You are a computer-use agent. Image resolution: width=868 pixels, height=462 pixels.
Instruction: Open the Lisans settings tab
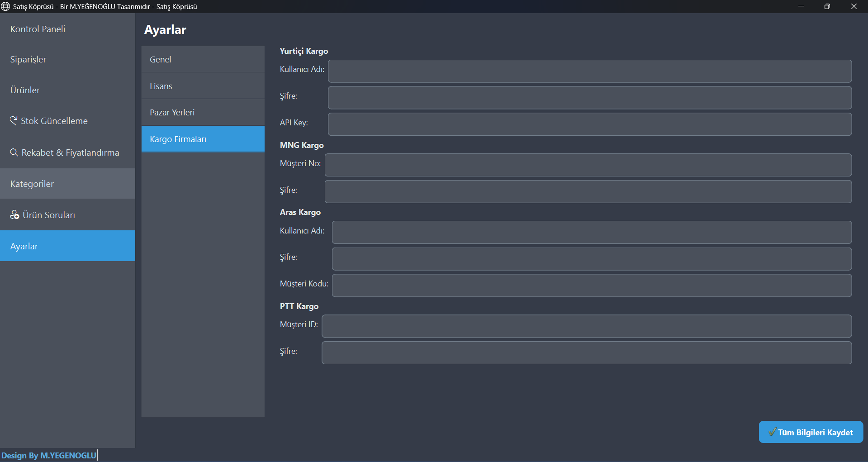[x=203, y=86]
